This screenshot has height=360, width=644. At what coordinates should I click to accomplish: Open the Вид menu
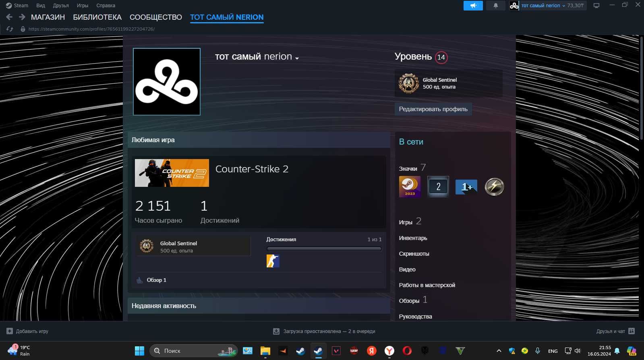[x=41, y=6]
